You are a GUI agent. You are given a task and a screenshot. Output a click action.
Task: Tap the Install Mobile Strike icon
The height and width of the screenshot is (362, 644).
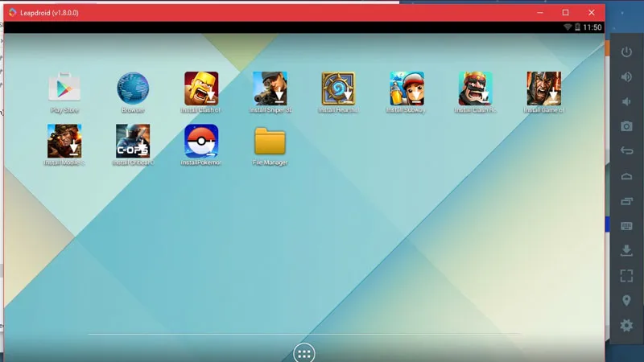[x=64, y=141]
